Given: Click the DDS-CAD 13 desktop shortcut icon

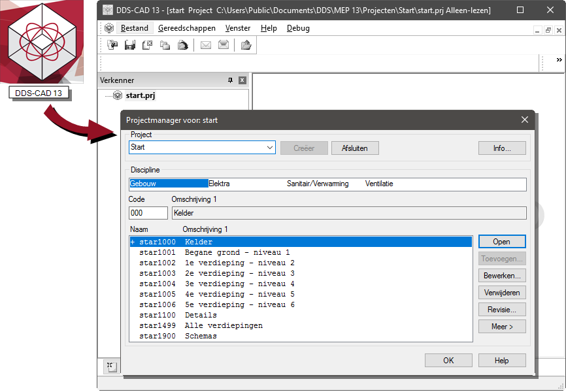Looking at the screenshot, I should (x=42, y=42).
